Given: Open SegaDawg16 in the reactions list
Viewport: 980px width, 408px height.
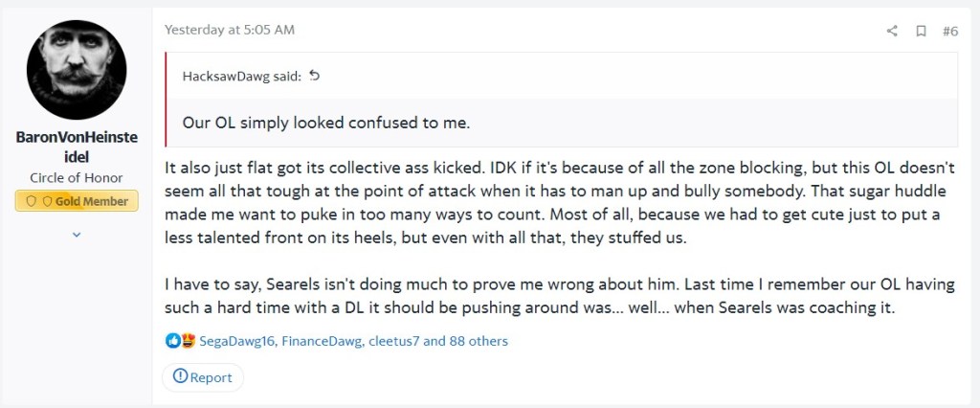Looking at the screenshot, I should tap(238, 341).
